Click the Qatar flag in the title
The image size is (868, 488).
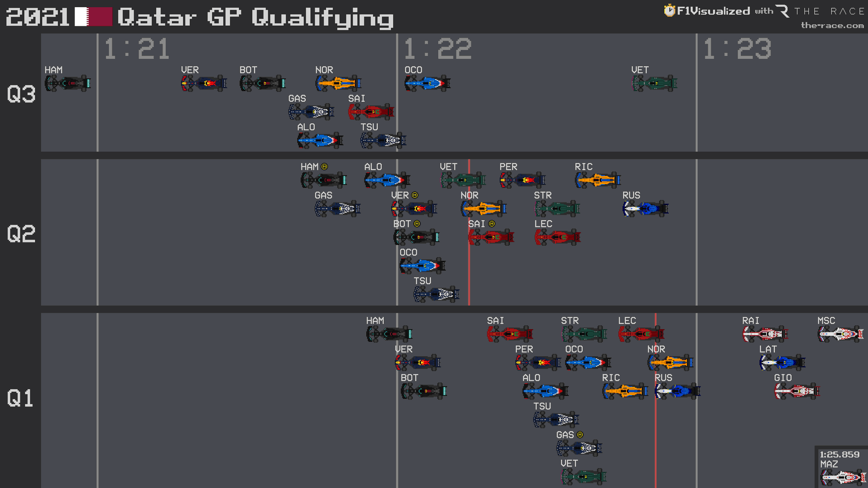point(93,17)
